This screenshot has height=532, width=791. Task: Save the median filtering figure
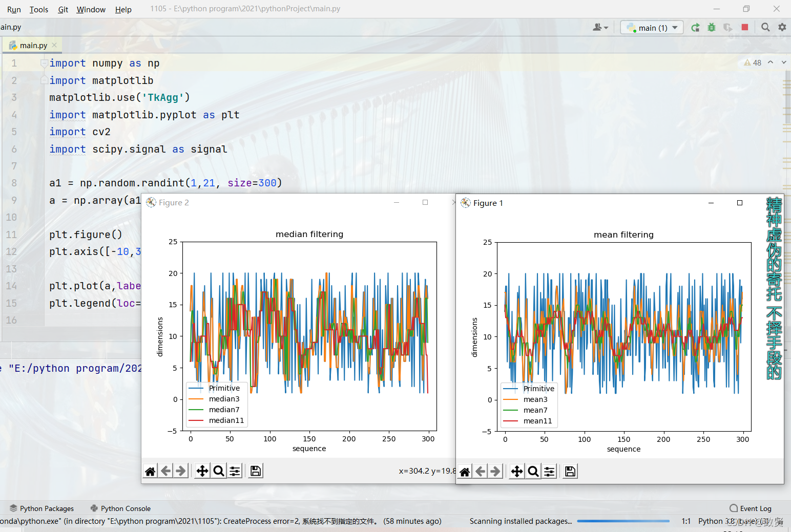point(255,471)
